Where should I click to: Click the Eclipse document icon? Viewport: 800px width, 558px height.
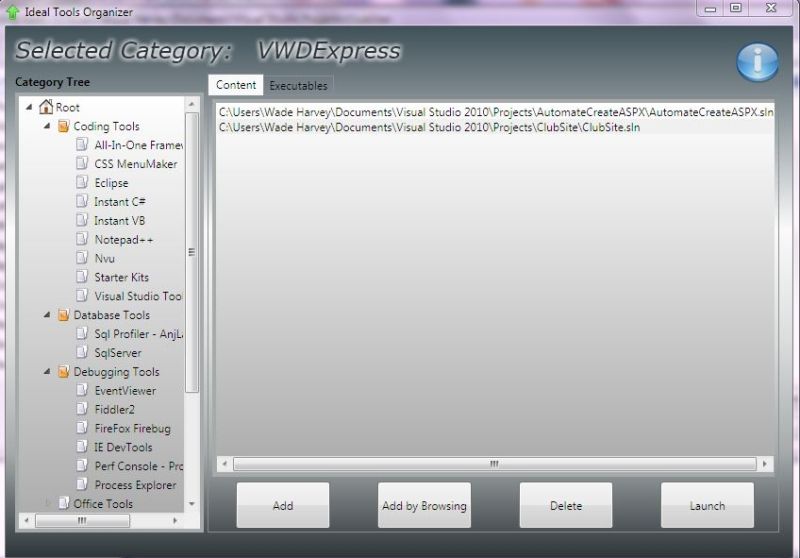(x=83, y=183)
